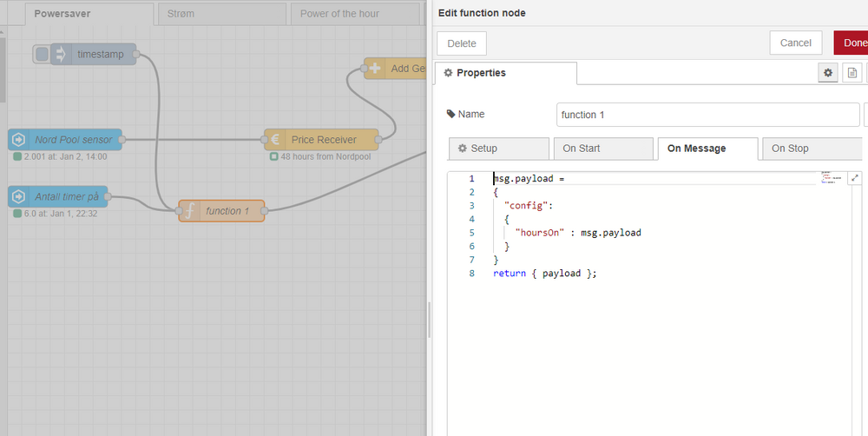The width and height of the screenshot is (868, 436).
Task: Click the Nord Pool sensor node icon
Action: pos(17,140)
